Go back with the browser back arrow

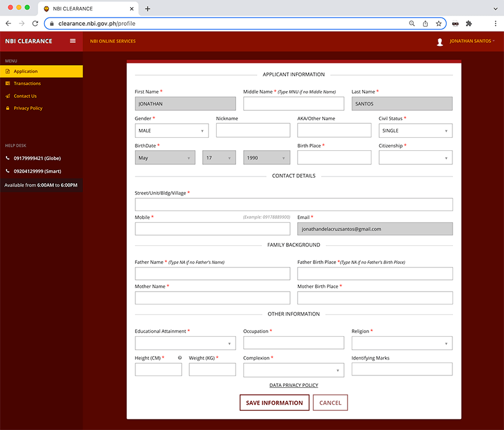pyautogui.click(x=8, y=23)
